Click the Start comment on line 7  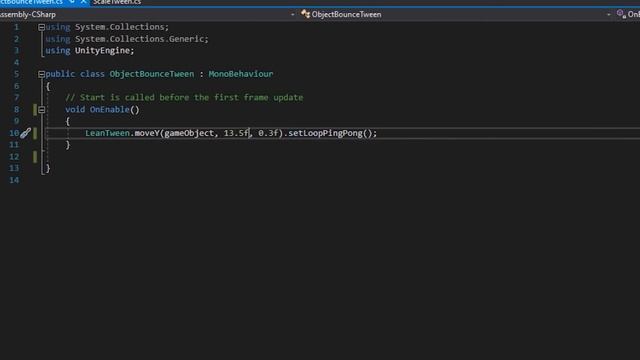point(184,98)
